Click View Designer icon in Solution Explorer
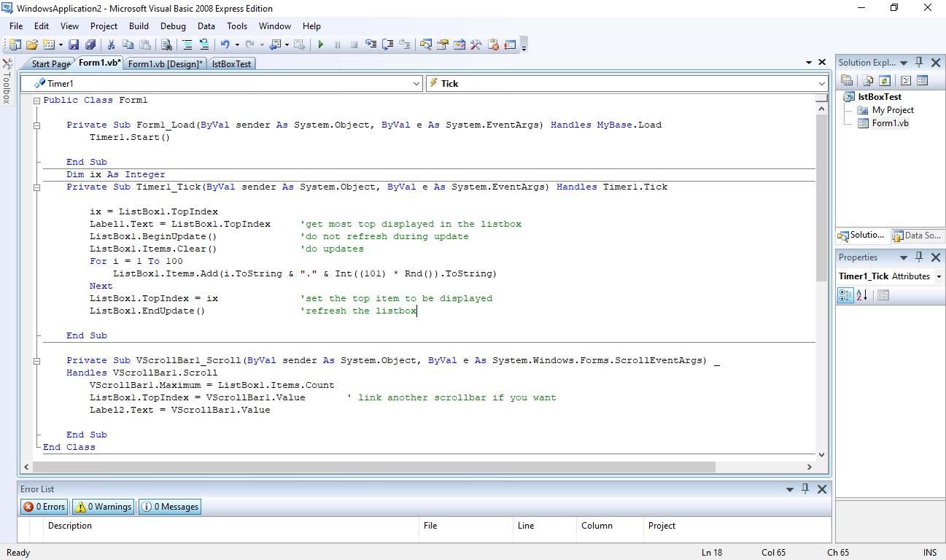Screen dimensions: 946x560 (922, 80)
